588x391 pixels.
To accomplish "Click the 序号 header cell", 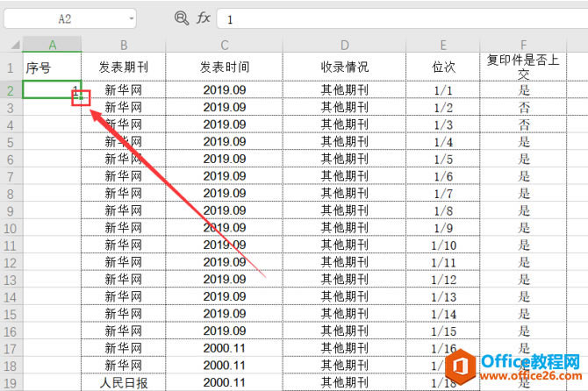I will tap(52, 67).
